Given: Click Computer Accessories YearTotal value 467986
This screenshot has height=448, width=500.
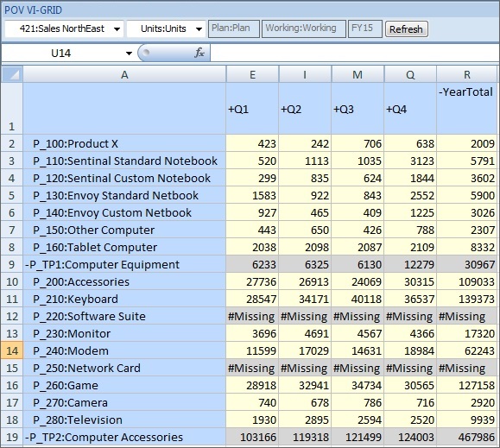Looking at the screenshot, I should (x=467, y=437).
